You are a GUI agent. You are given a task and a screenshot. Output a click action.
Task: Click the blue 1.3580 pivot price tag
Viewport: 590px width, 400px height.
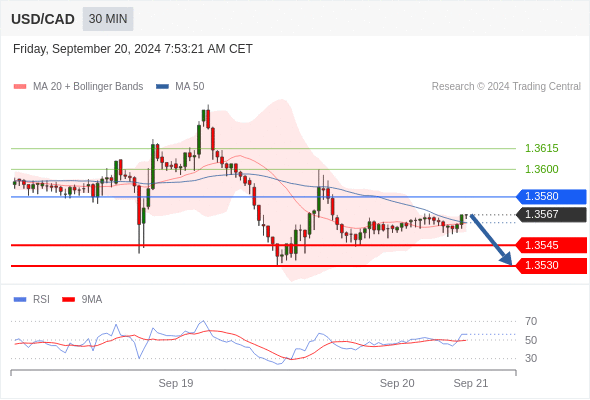(551, 196)
